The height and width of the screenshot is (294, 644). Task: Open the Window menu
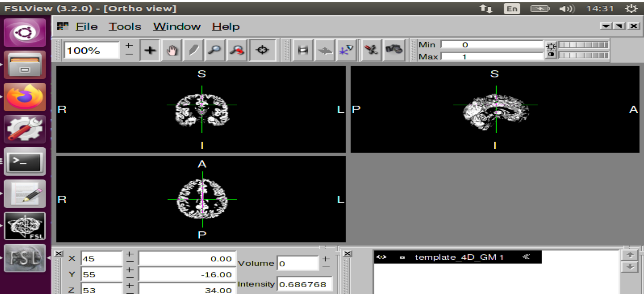(177, 26)
